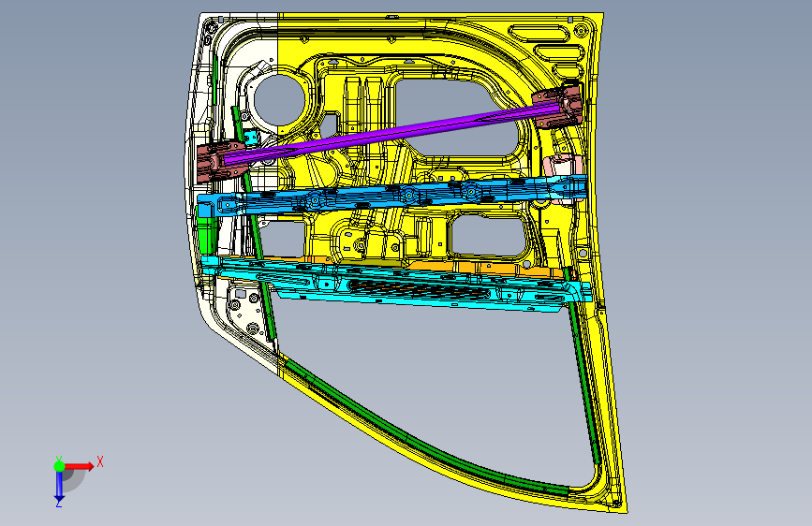
Task: Select the cyan lower cross beam
Action: [x=396, y=286]
